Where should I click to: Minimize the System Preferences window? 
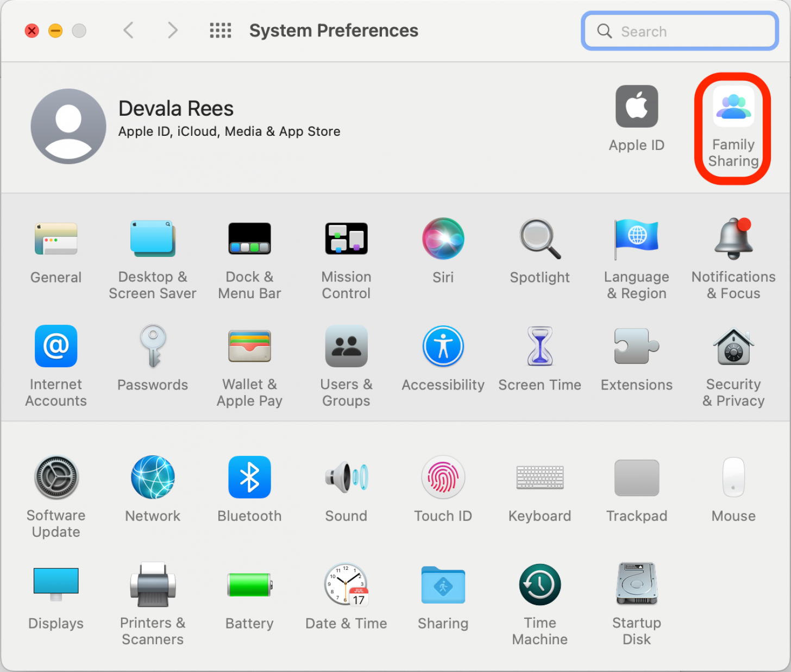pyautogui.click(x=55, y=30)
